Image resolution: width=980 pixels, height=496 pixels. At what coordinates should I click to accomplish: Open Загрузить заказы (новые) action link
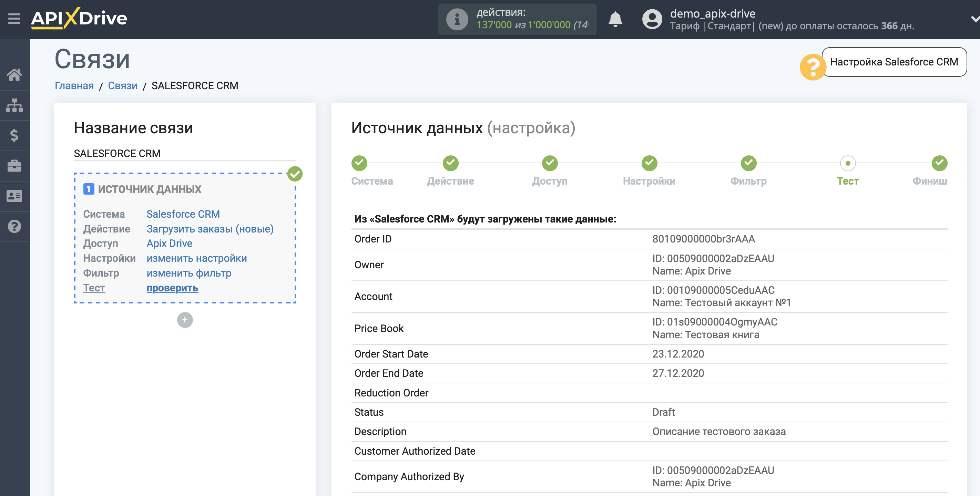(x=210, y=229)
